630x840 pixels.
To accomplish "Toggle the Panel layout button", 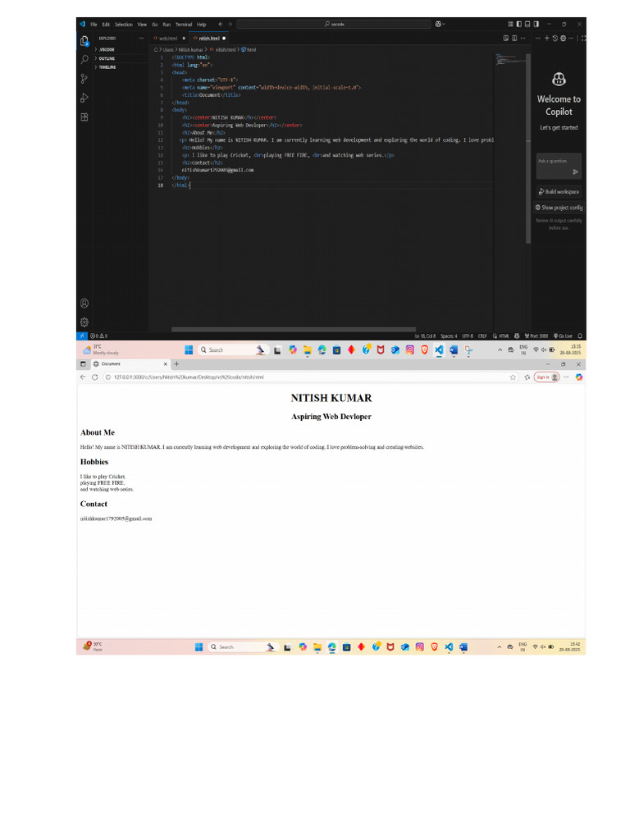I will (x=527, y=24).
